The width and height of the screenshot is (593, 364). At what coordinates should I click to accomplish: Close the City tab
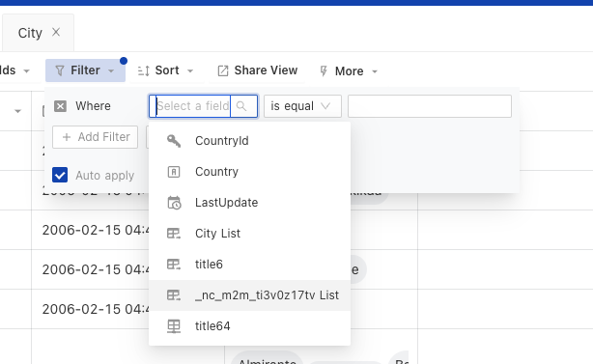[56, 32]
